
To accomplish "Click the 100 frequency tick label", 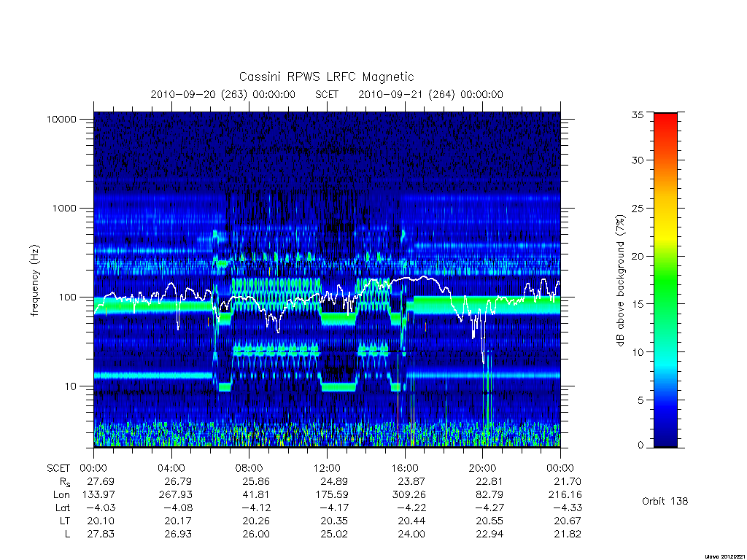I will pos(67,297).
